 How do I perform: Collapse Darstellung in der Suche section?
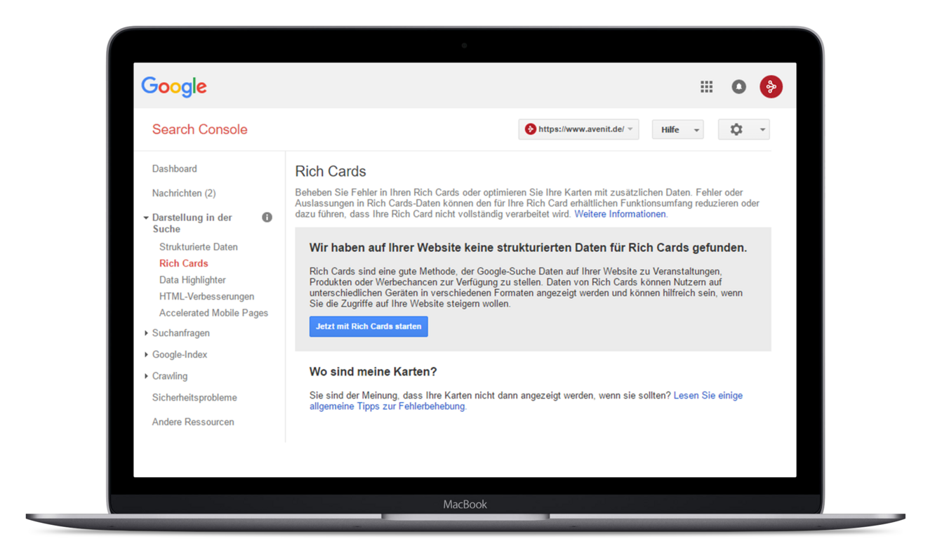pyautogui.click(x=146, y=218)
